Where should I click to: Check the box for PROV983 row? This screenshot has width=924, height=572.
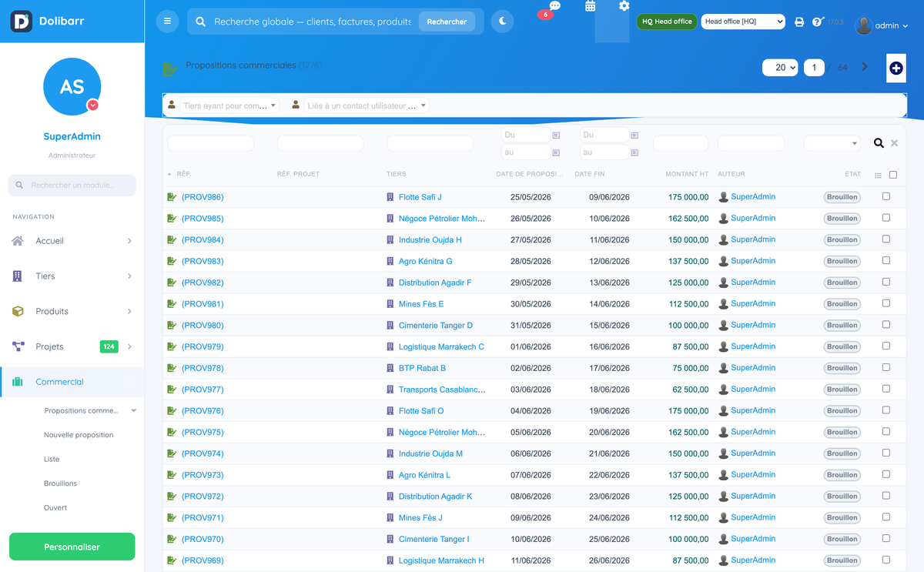coord(886,260)
